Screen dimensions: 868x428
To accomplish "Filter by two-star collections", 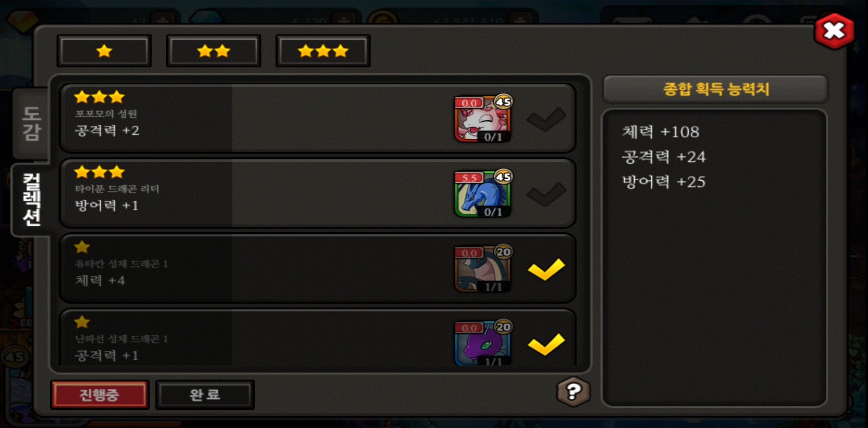I will pos(213,51).
